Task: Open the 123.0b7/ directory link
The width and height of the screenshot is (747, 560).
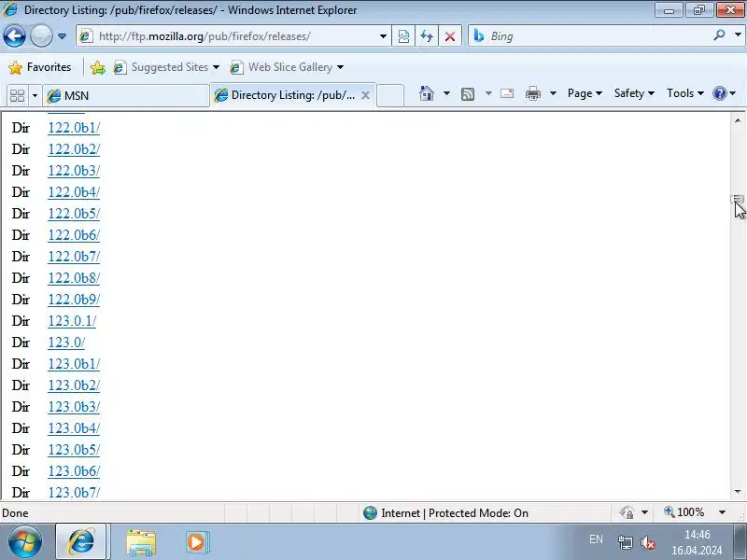Action: [x=74, y=492]
